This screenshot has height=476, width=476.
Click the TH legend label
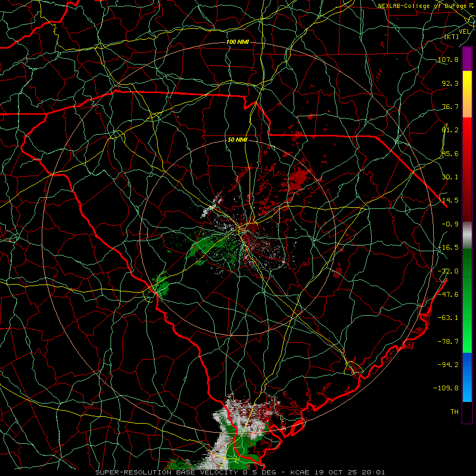454,412
